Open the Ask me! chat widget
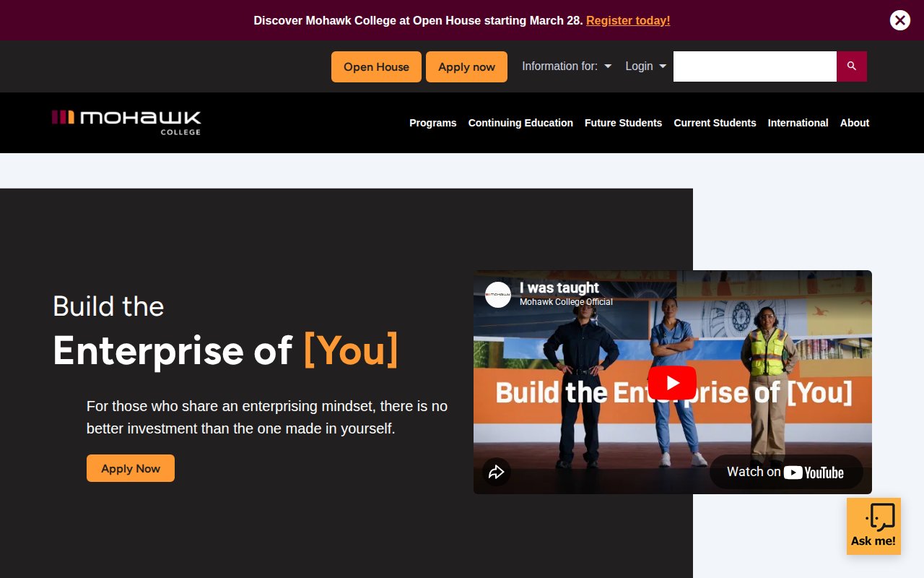 tap(873, 526)
